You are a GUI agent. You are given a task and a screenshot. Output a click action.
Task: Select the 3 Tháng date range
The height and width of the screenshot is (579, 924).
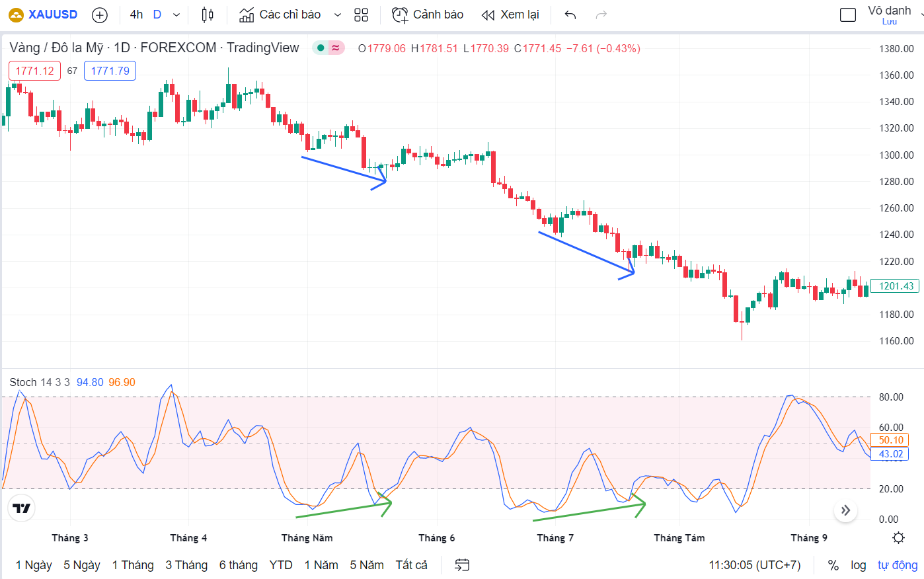(186, 565)
